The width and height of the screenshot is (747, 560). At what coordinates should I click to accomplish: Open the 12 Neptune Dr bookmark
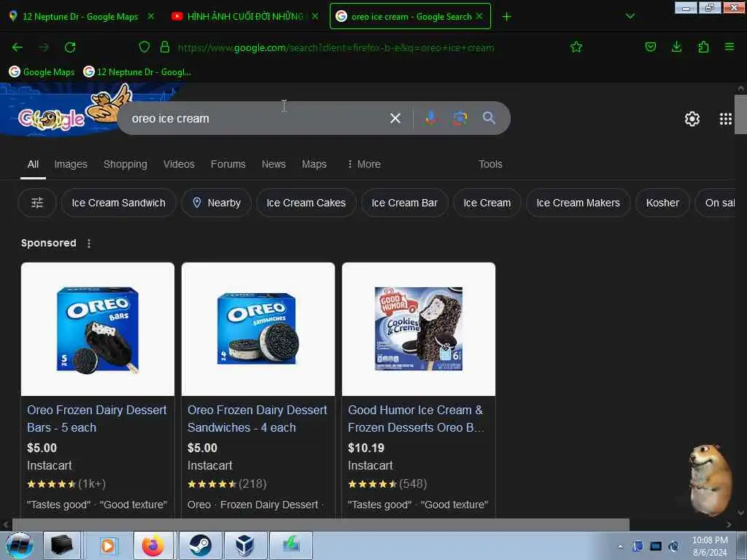click(x=137, y=72)
